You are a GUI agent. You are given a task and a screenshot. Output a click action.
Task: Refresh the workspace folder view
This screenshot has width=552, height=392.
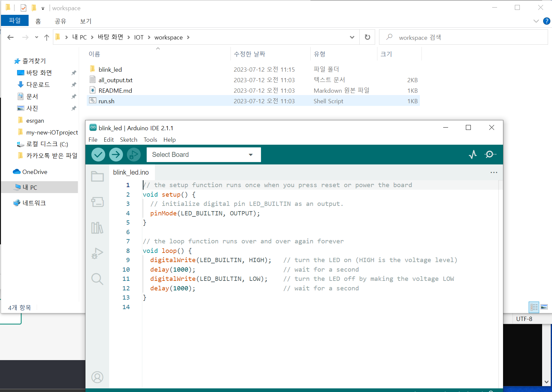click(368, 37)
